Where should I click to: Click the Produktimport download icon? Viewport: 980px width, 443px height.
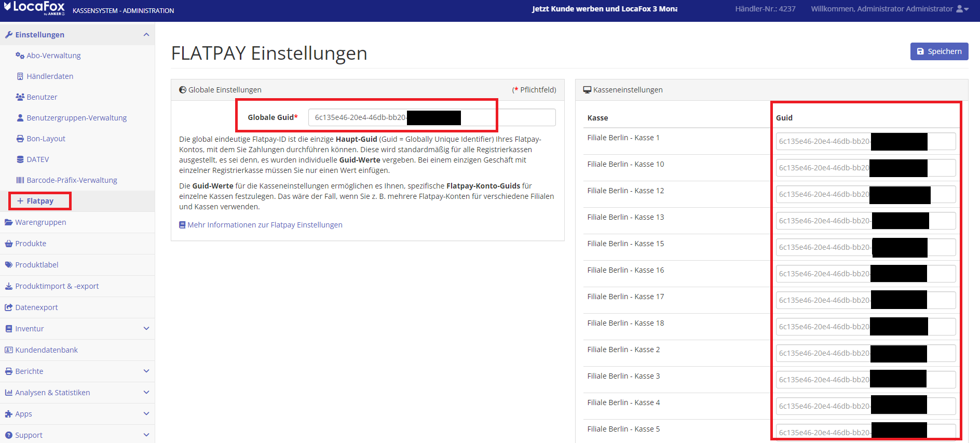click(x=9, y=286)
